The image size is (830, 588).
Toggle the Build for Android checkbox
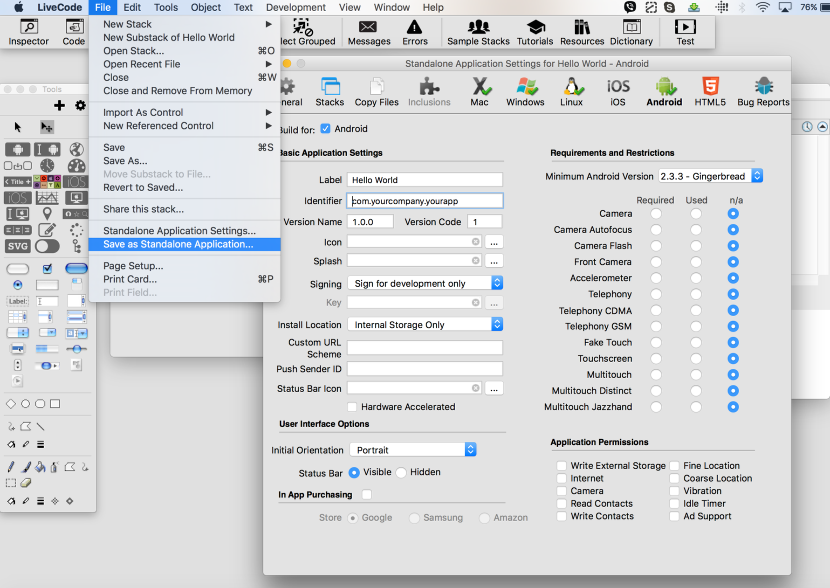pyautogui.click(x=326, y=129)
